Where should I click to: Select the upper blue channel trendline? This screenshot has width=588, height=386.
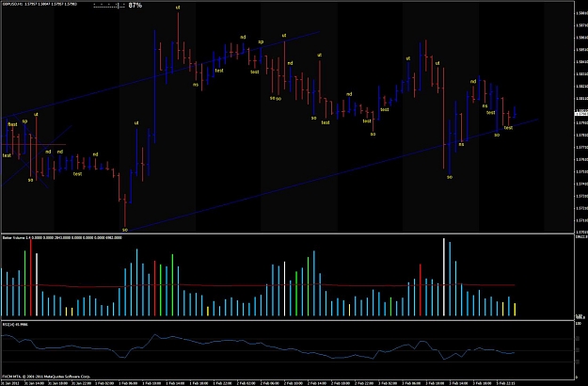tap(161, 75)
